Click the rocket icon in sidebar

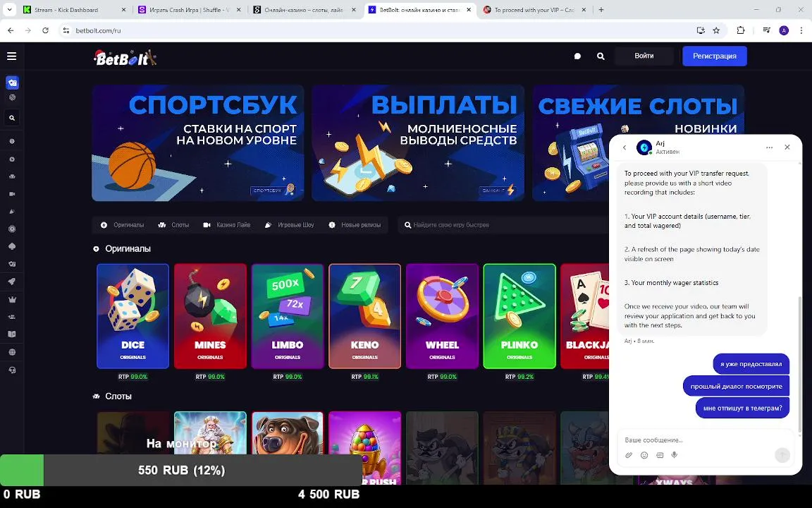point(12,282)
